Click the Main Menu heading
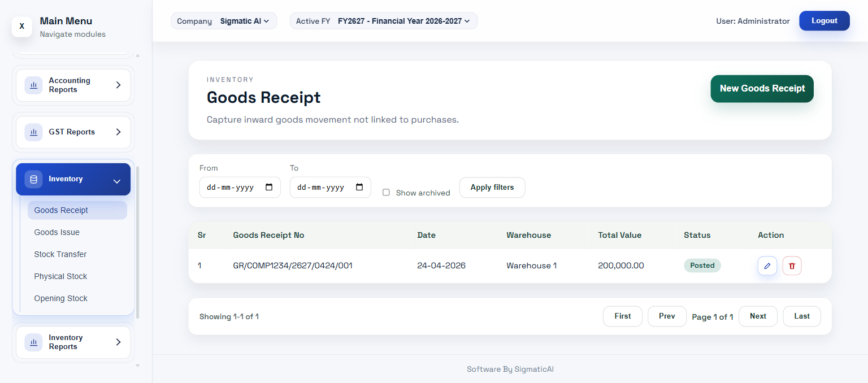868x383 pixels. click(66, 21)
